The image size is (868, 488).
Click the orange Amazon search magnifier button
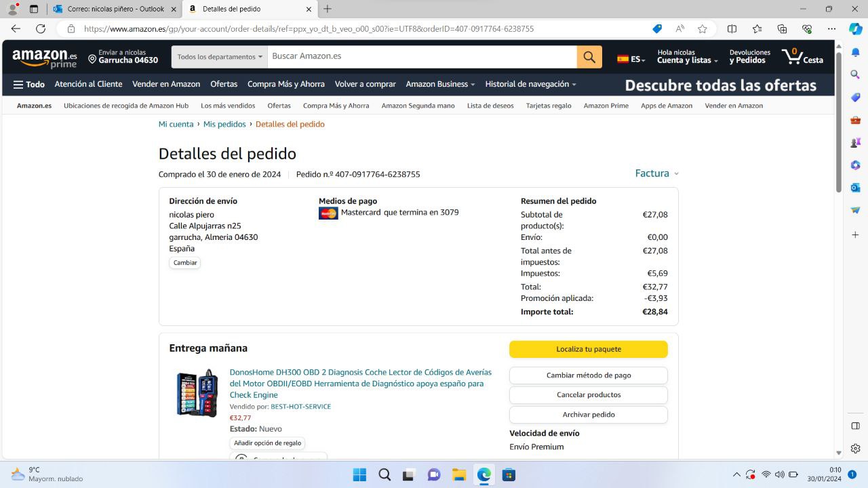pos(589,57)
